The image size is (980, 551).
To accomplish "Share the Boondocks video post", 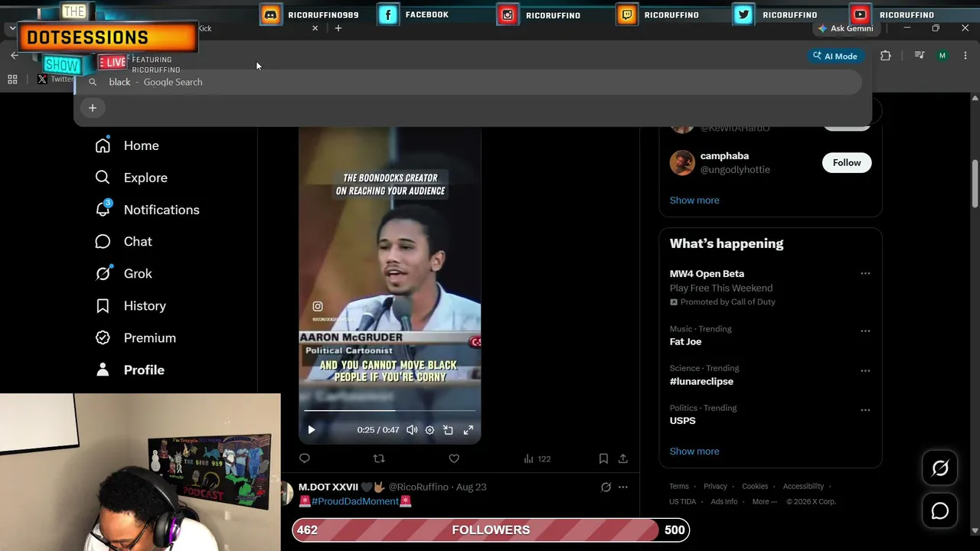I will point(623,458).
